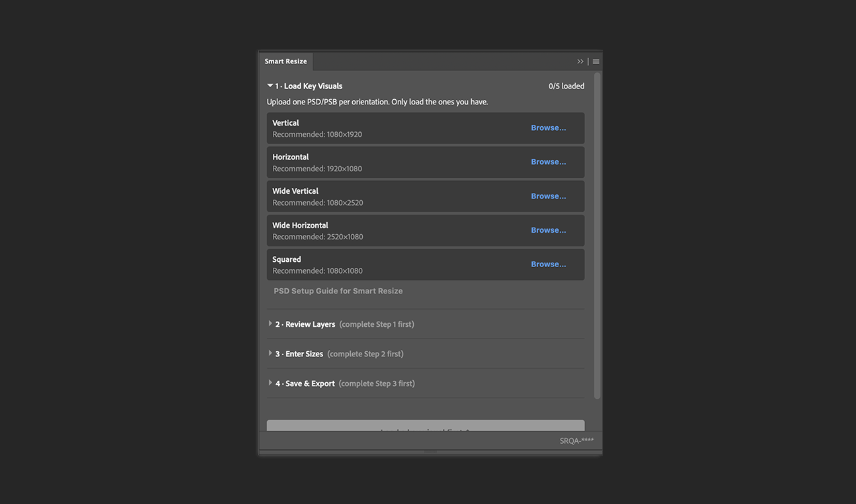Viewport: 856px width, 504px height.
Task: Click '(complete Step 1 first)' hint
Action: click(x=377, y=324)
